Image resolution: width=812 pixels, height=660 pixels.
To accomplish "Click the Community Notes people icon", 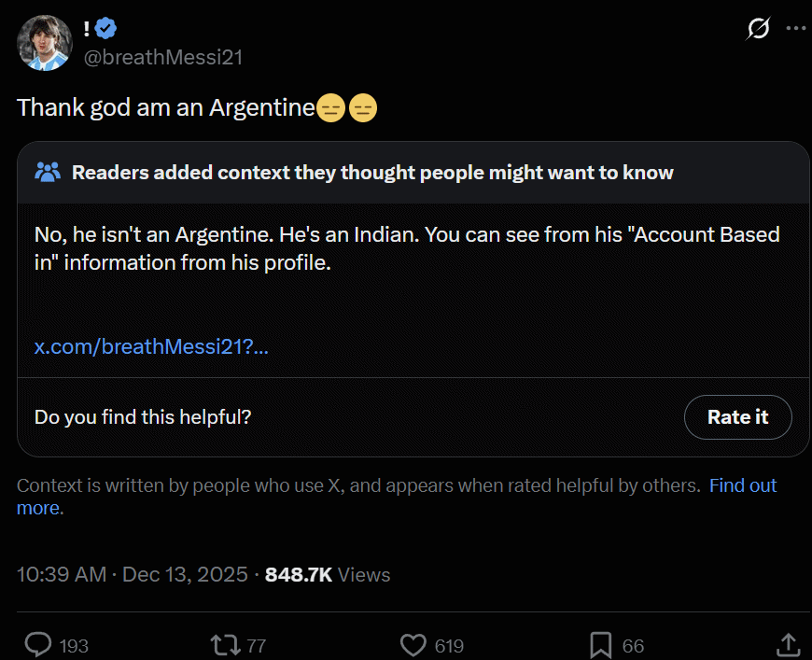I will coord(48,172).
